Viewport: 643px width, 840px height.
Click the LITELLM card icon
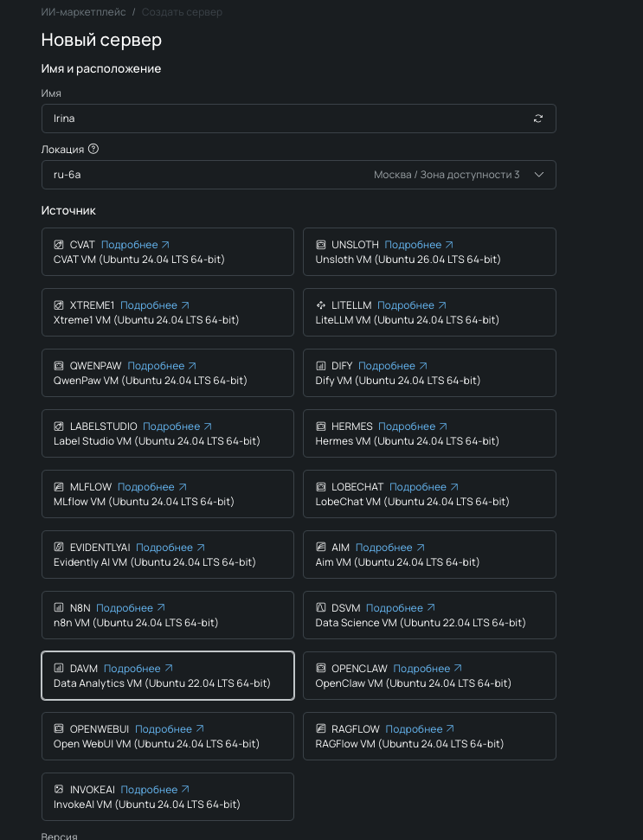tap(320, 305)
